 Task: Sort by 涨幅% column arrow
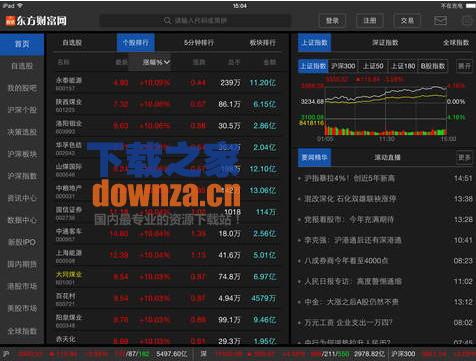167,62
